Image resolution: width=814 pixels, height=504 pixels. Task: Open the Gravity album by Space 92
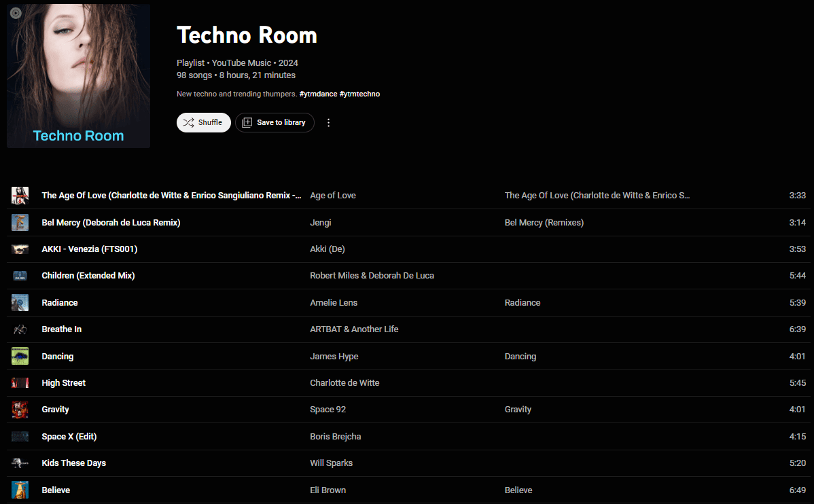[518, 409]
